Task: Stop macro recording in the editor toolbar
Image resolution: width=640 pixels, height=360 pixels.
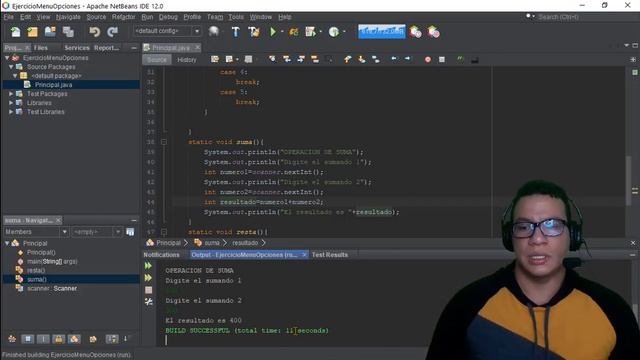Action: point(442,60)
